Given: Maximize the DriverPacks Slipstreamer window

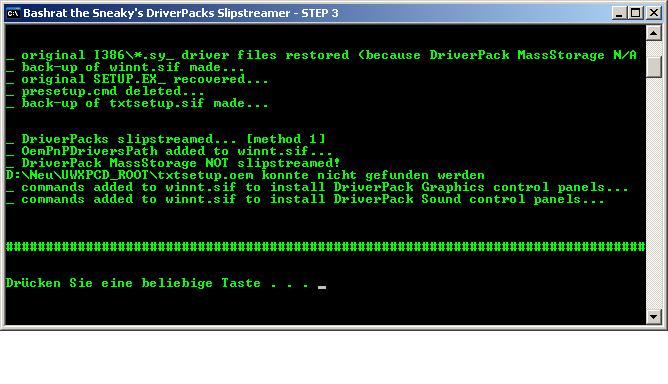Looking at the screenshot, I should tap(635, 13).
